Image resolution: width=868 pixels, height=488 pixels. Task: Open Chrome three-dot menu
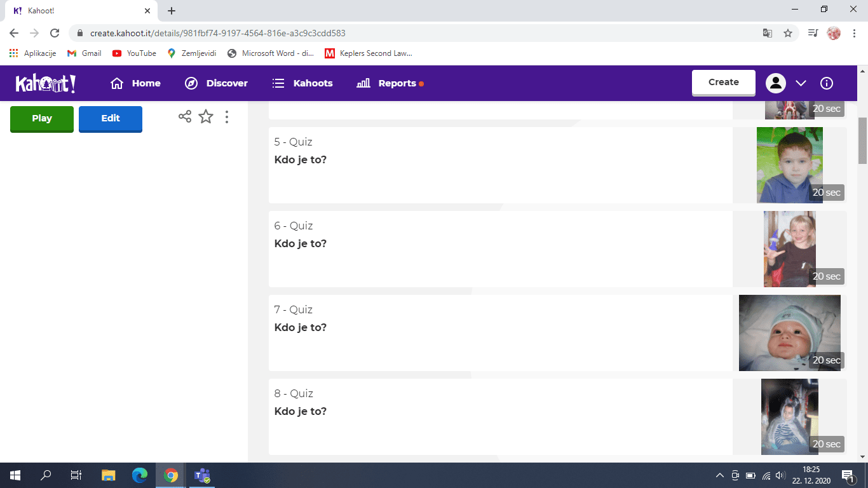pyautogui.click(x=854, y=33)
